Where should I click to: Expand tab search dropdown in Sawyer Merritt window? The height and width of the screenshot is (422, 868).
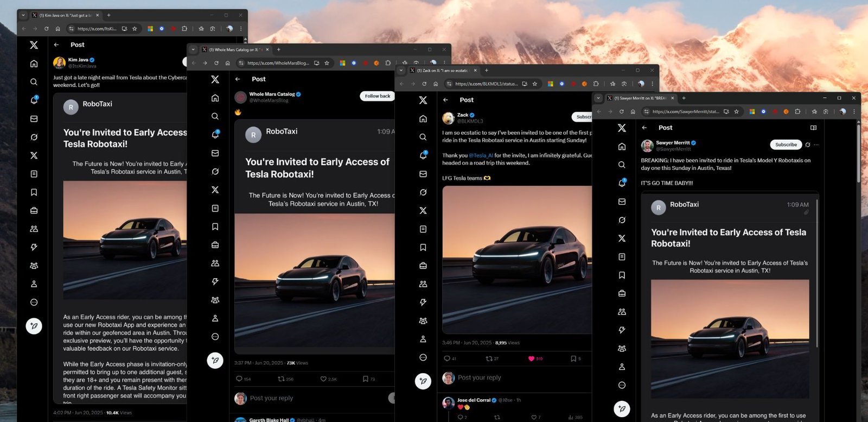pos(598,98)
